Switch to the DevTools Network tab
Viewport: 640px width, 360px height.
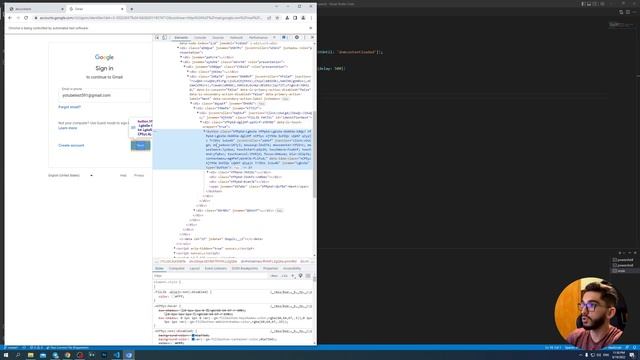click(x=236, y=38)
